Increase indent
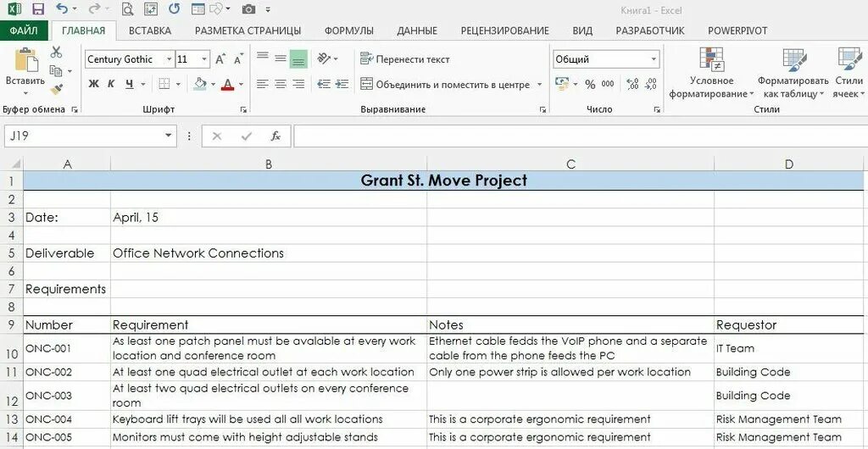The width and height of the screenshot is (868, 449). click(342, 84)
